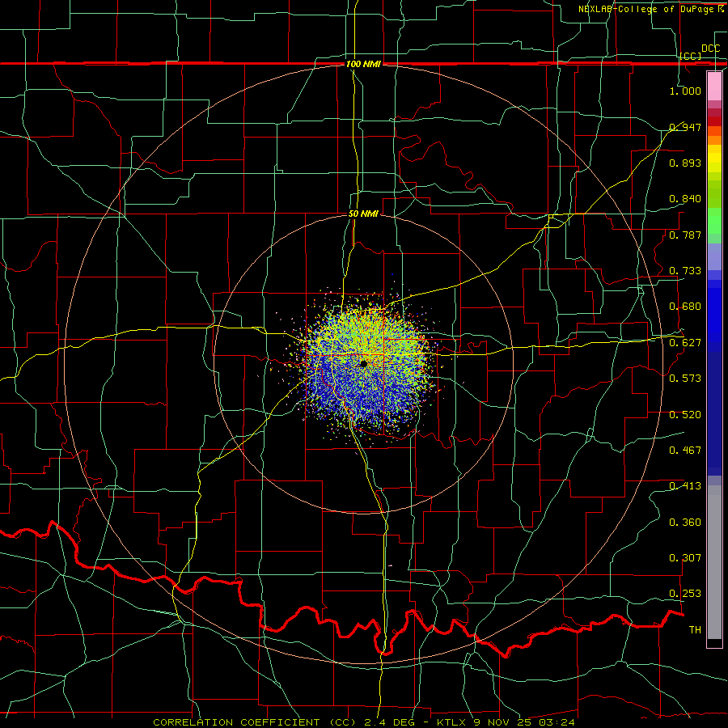The height and width of the screenshot is (728, 728).
Task: Click the 0.413 scale value
Action: 685,486
